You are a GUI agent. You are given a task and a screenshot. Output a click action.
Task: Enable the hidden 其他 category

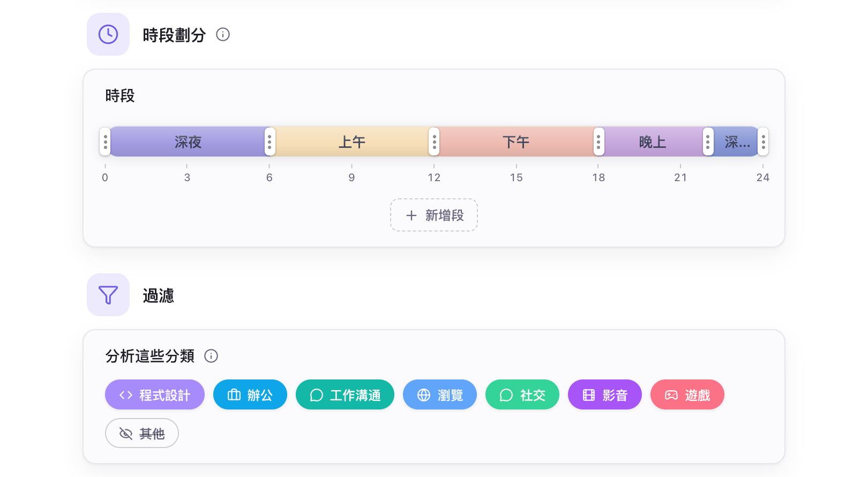tap(142, 433)
